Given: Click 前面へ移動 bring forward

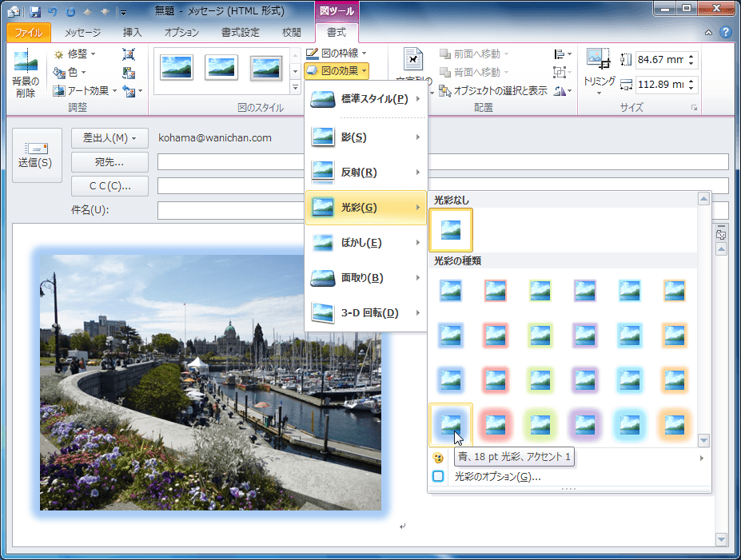Looking at the screenshot, I should click(x=474, y=54).
